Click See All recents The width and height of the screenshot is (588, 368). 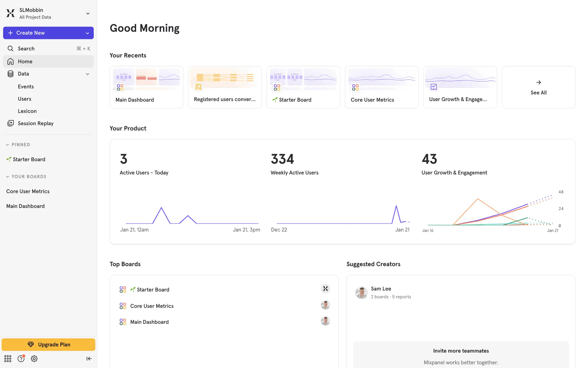[538, 87]
